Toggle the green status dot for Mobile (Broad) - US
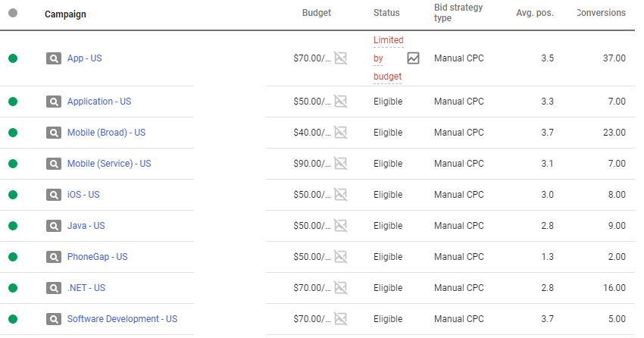 pos(13,133)
